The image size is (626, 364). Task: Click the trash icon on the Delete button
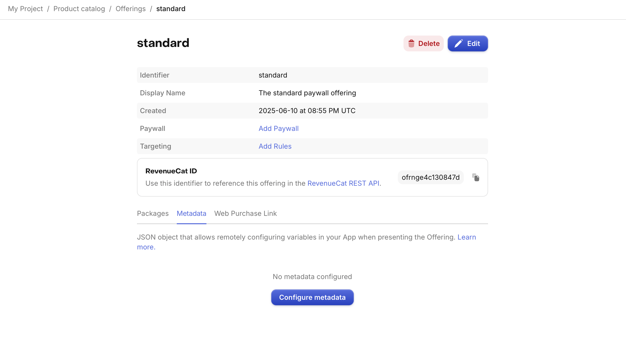412,43
